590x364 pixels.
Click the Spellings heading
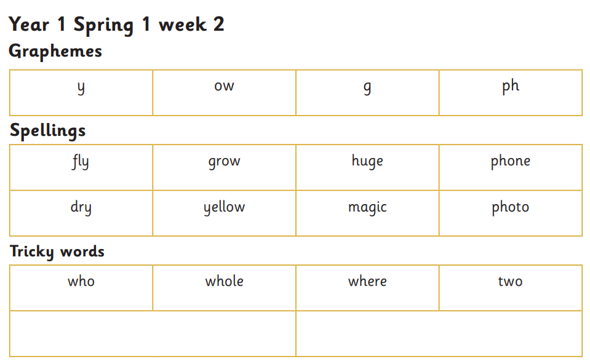pyautogui.click(x=47, y=131)
